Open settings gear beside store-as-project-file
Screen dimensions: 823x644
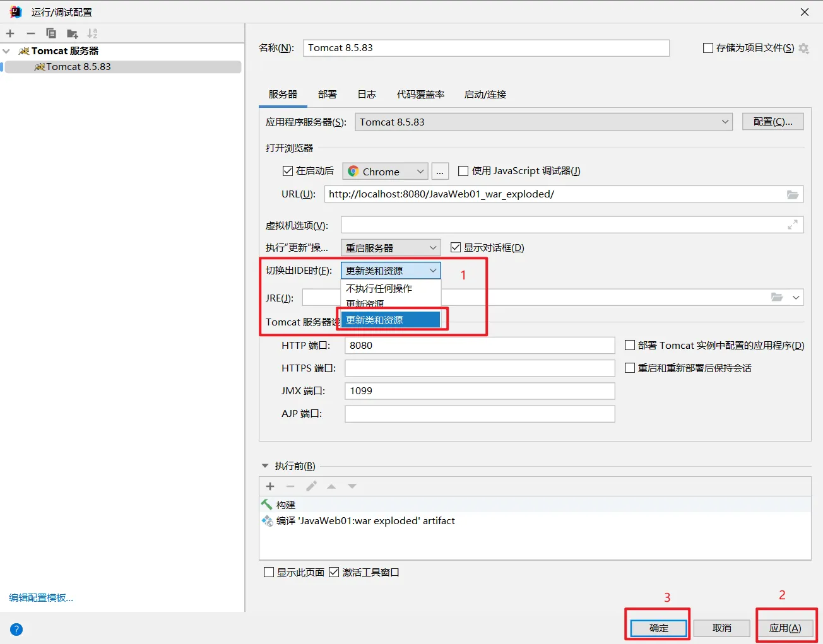tap(804, 48)
